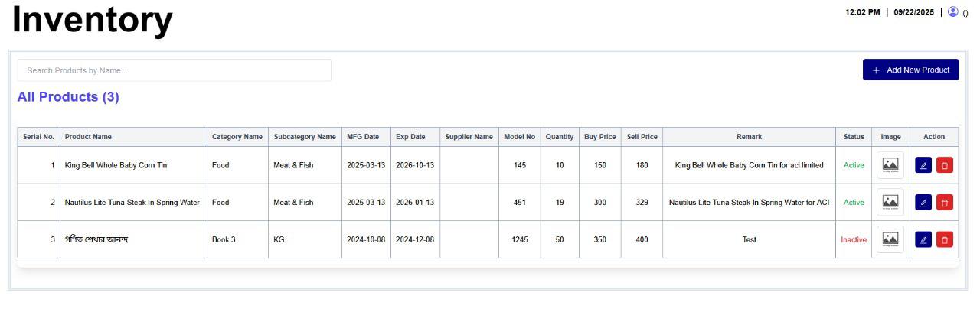The width and height of the screenshot is (980, 312).
Task: Select the All Products (3) heading
Action: [68, 97]
